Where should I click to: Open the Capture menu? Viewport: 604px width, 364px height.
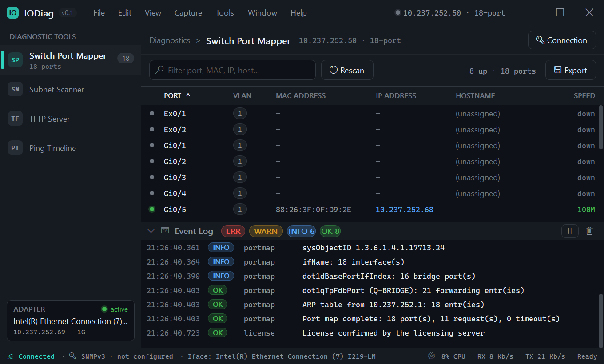[188, 13]
